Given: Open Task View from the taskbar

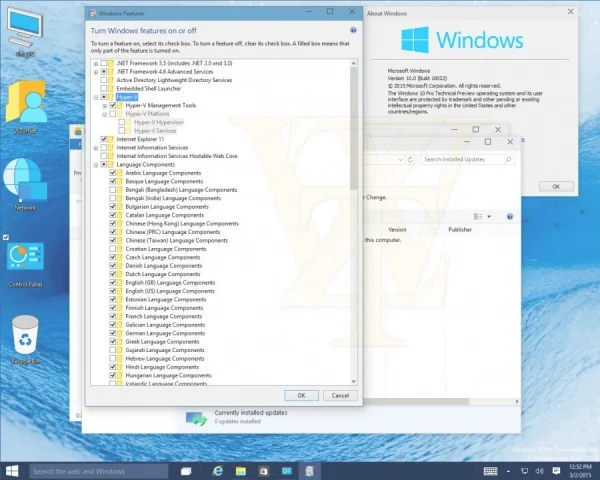Looking at the screenshot, I should click(x=186, y=471).
